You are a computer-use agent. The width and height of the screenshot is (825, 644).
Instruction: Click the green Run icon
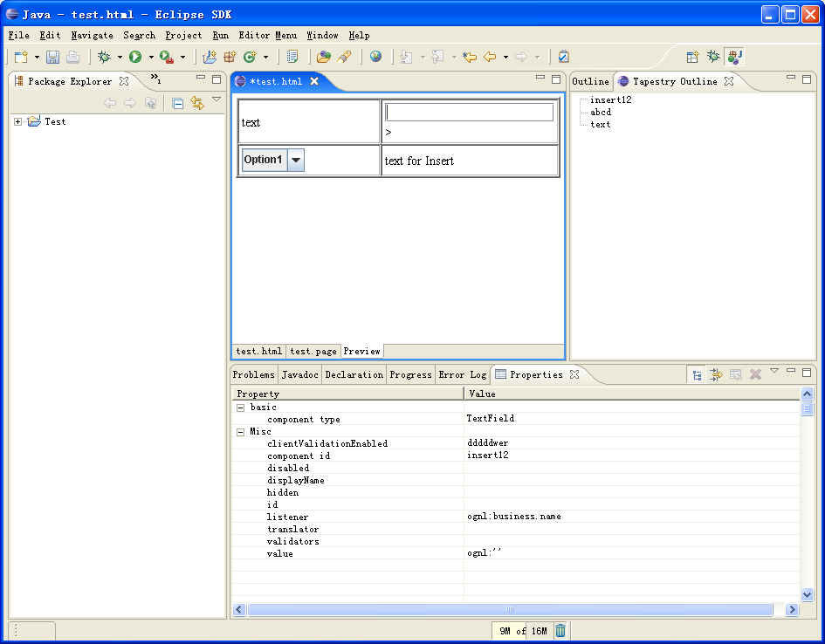point(135,57)
